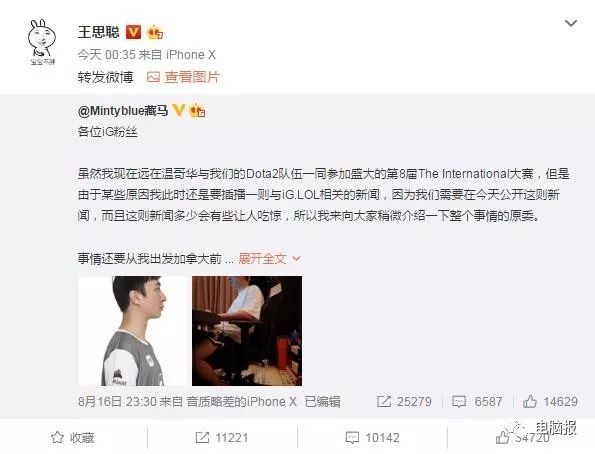The image size is (595, 454).
Task: Open the @Mintyblue藏马 user profile link
Action: (123, 110)
